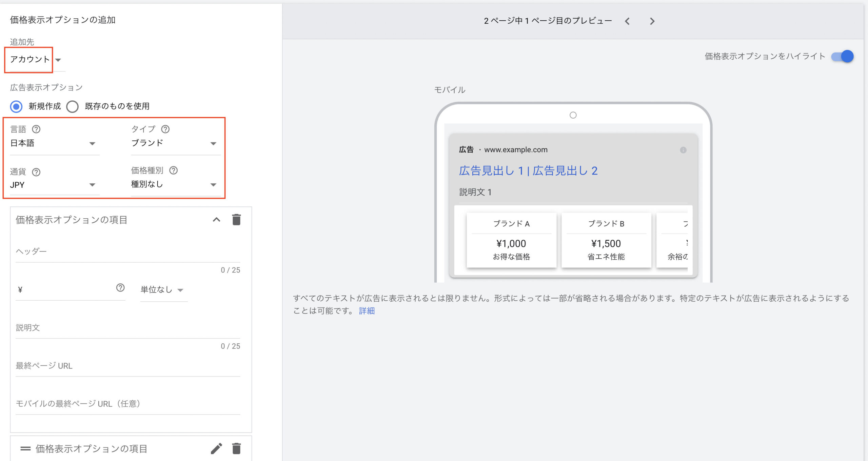
Task: Click help icon next to タイプ label
Action: click(x=165, y=129)
